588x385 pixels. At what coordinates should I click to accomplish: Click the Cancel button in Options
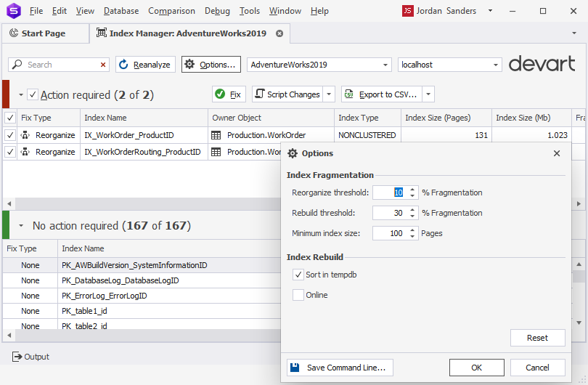click(537, 368)
